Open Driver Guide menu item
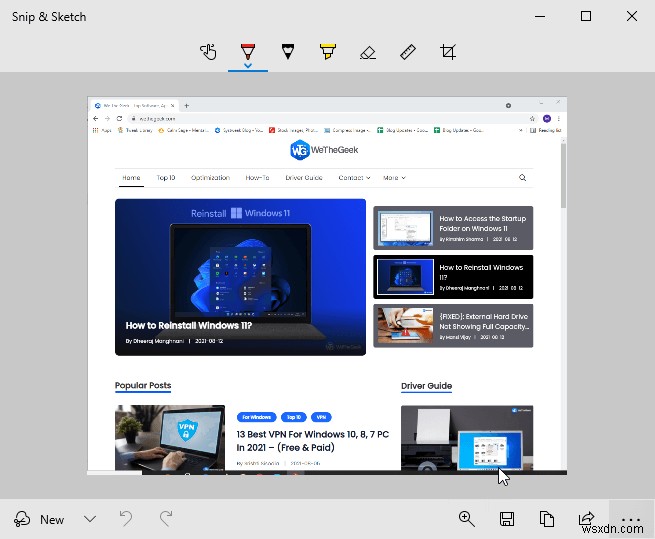Image resolution: width=655 pixels, height=539 pixels. pos(304,178)
